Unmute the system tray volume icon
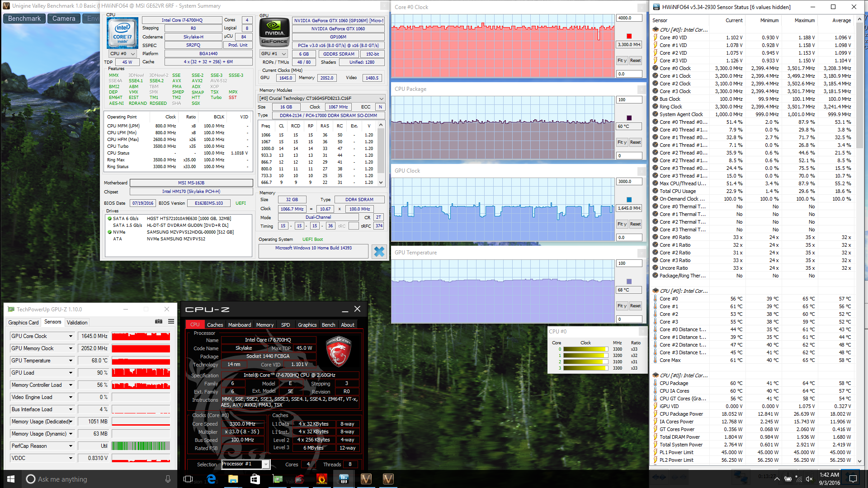 coord(809,479)
